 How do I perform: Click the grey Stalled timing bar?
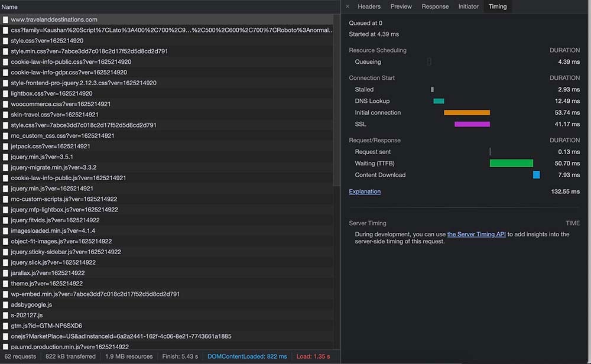pos(433,89)
